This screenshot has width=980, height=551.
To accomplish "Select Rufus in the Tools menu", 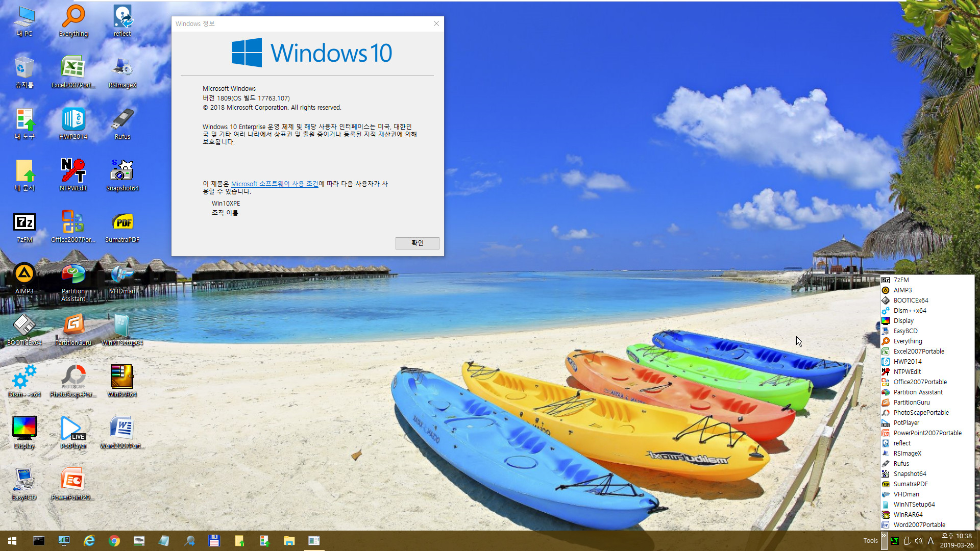I will pyautogui.click(x=927, y=463).
